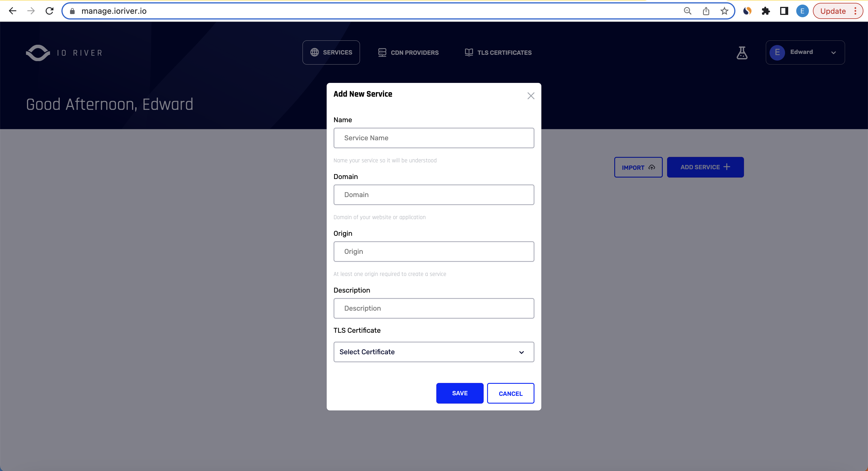Click the "Add New Service" dialog title

(x=363, y=94)
